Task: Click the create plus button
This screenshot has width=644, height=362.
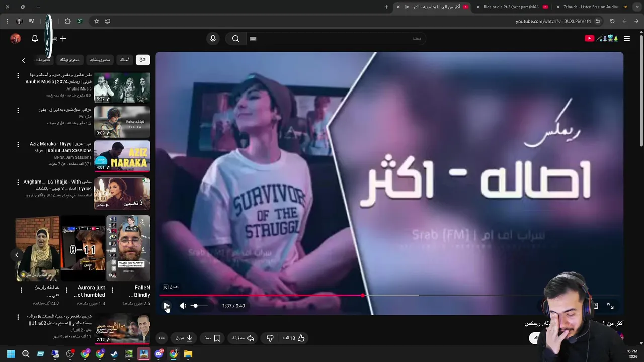Action: (63, 39)
